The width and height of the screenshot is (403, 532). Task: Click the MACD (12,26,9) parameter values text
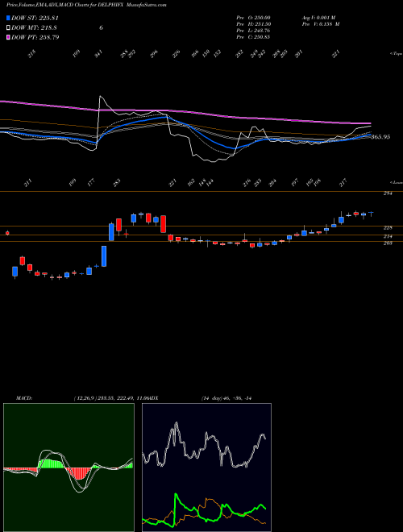click(x=110, y=398)
